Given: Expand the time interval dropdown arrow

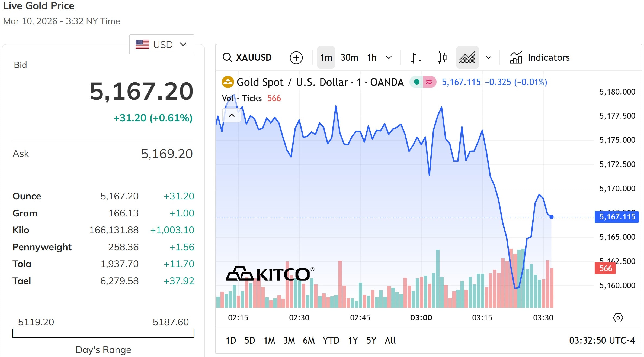Looking at the screenshot, I should [389, 57].
